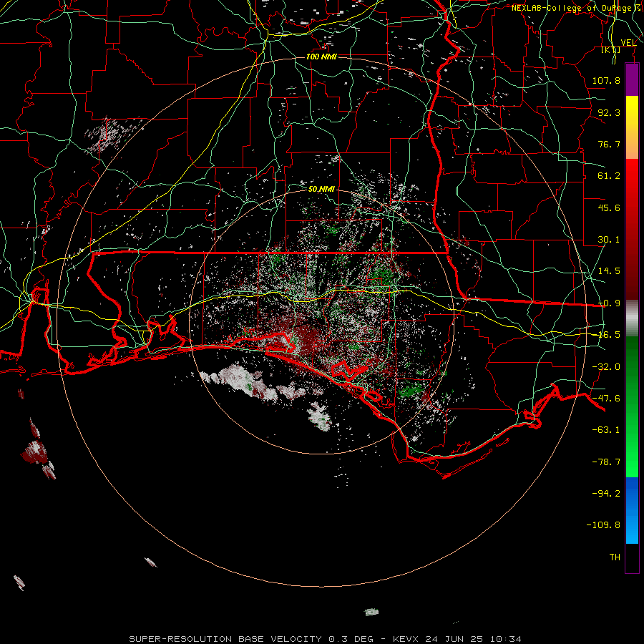Screen dimensions: 644x644
Task: Click "SUPER-RESOLUTION BASE VELOCITY" in the caption
Action: point(225,639)
